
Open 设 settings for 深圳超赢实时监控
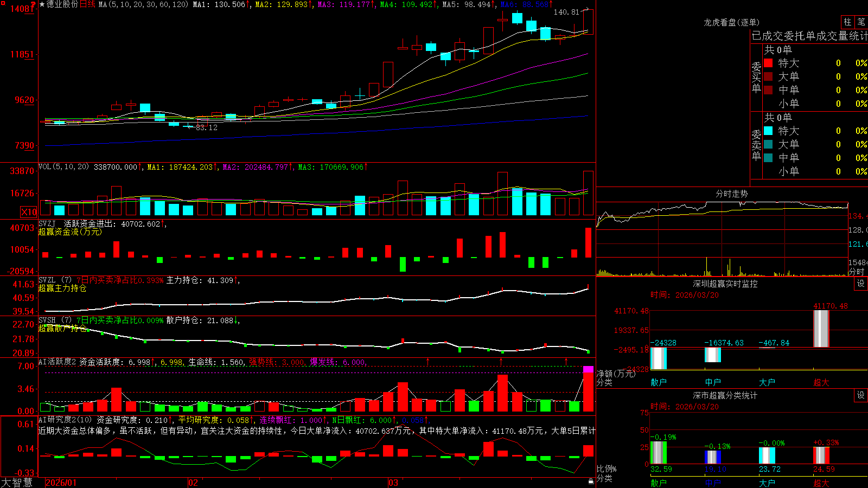tap(861, 284)
